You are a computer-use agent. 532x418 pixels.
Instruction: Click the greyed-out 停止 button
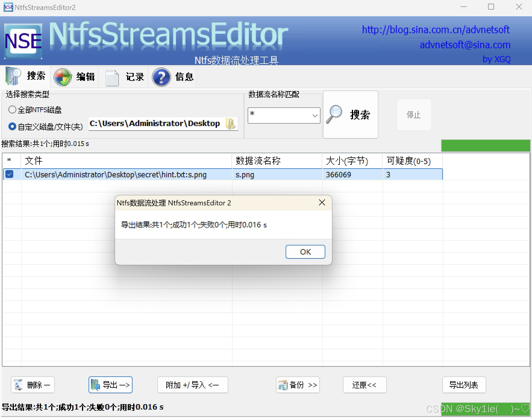click(414, 115)
